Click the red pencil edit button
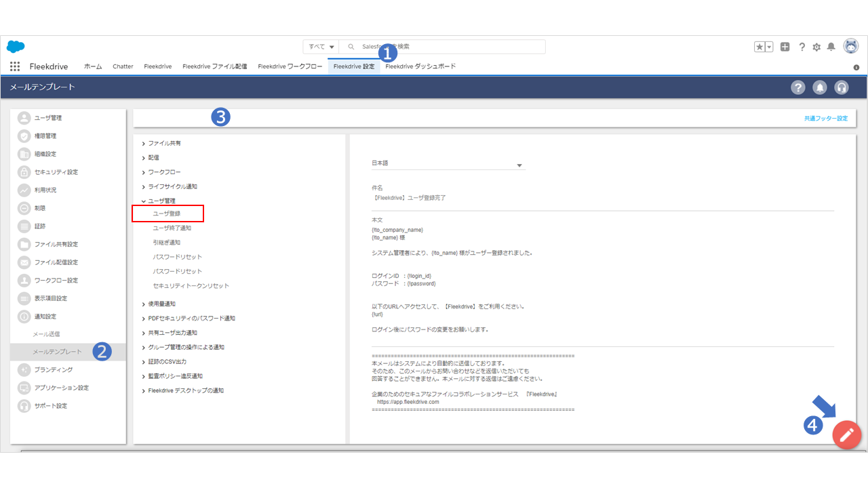 pyautogui.click(x=847, y=435)
